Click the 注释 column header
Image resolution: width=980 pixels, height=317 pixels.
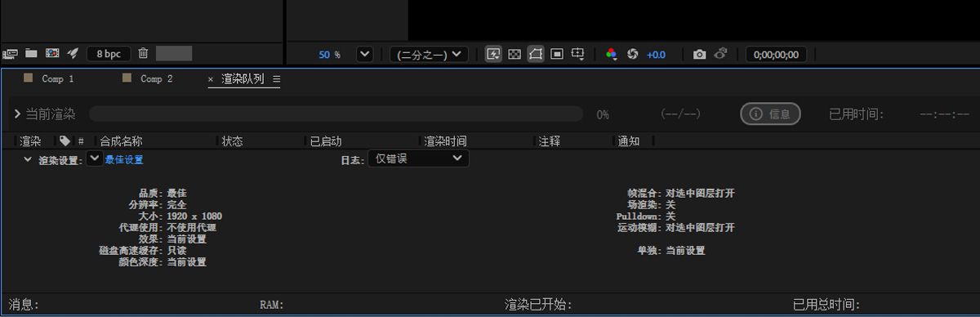(x=550, y=141)
